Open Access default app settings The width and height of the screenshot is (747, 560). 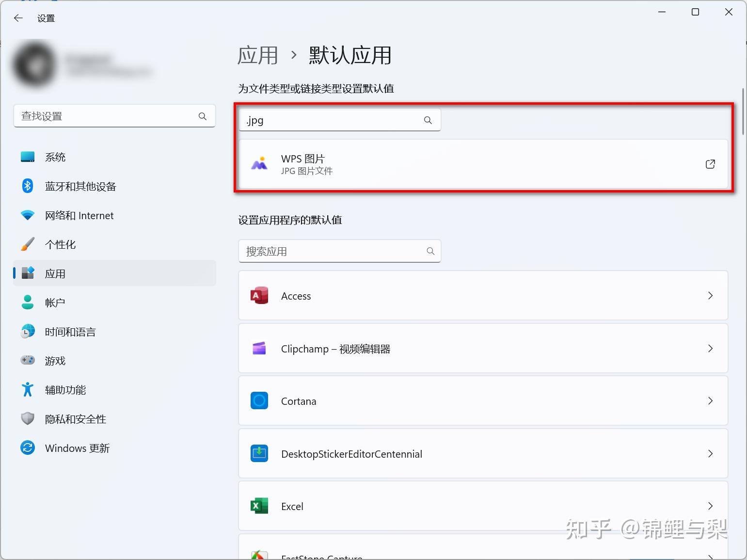tap(483, 296)
